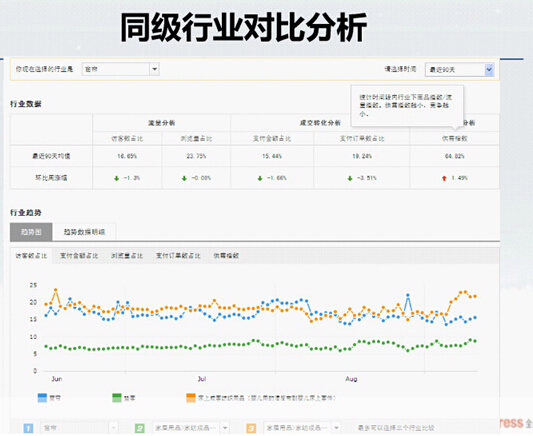
Task: Toggle the blue legend swatch series
Action: 42,398
